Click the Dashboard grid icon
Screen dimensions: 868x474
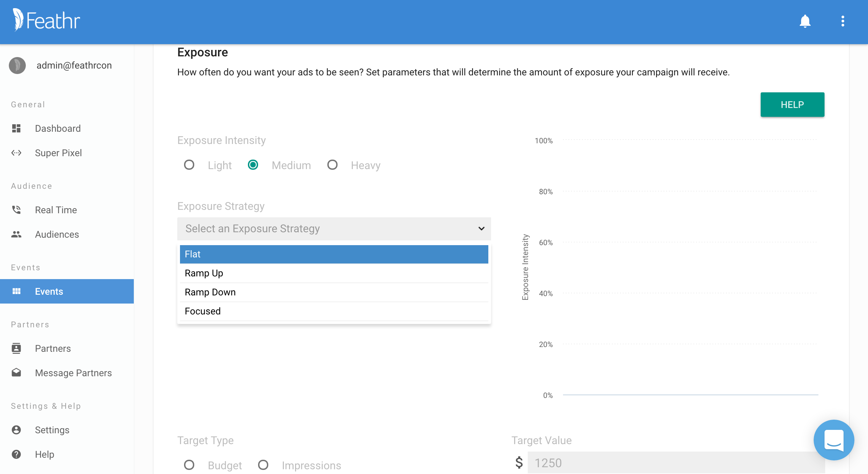click(16, 128)
